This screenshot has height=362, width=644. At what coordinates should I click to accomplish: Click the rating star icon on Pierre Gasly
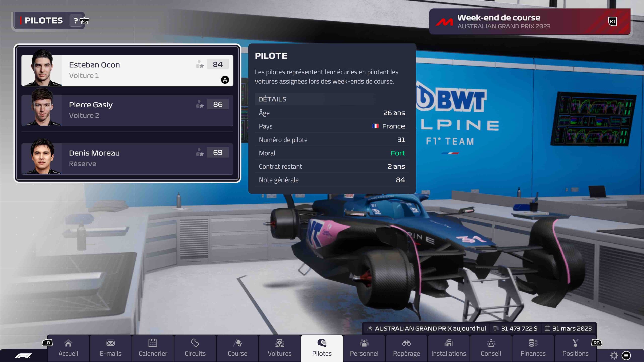pyautogui.click(x=200, y=104)
